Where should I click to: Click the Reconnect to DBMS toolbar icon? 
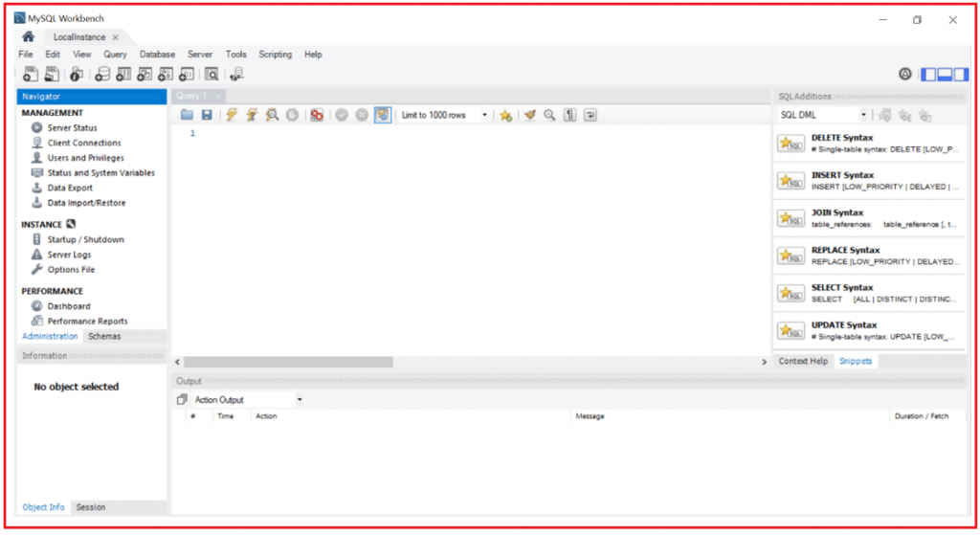pos(236,75)
